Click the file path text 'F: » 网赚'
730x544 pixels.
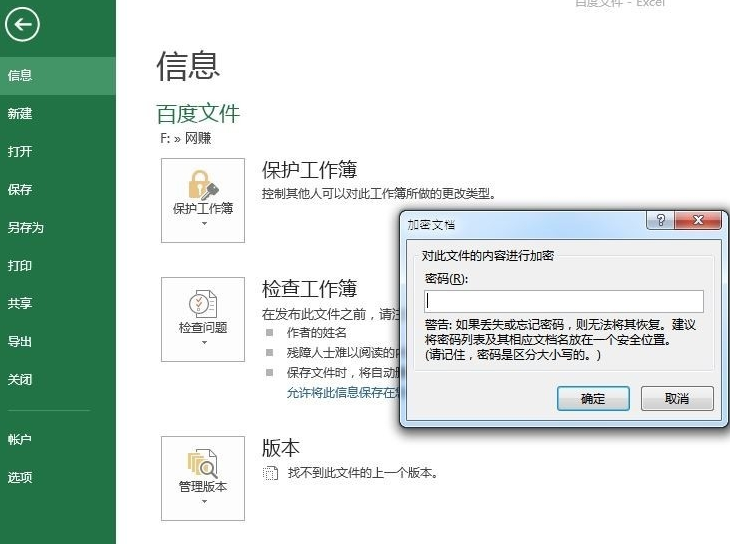coord(186,138)
